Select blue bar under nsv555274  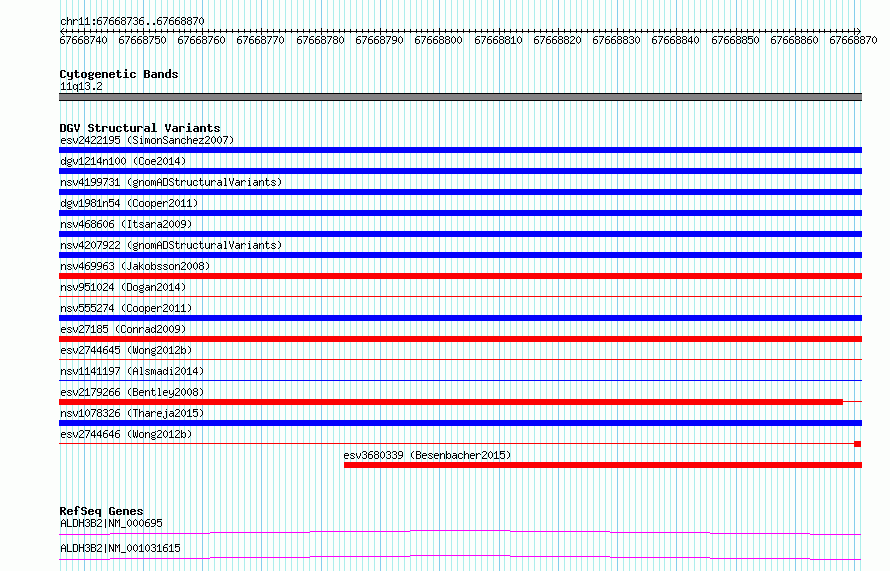[x=460, y=318]
